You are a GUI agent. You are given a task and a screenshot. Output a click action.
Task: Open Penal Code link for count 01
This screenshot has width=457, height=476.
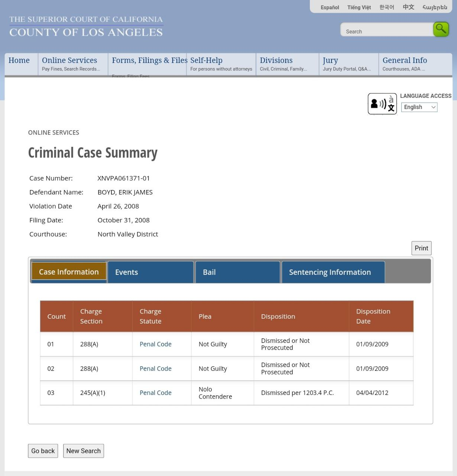click(156, 344)
